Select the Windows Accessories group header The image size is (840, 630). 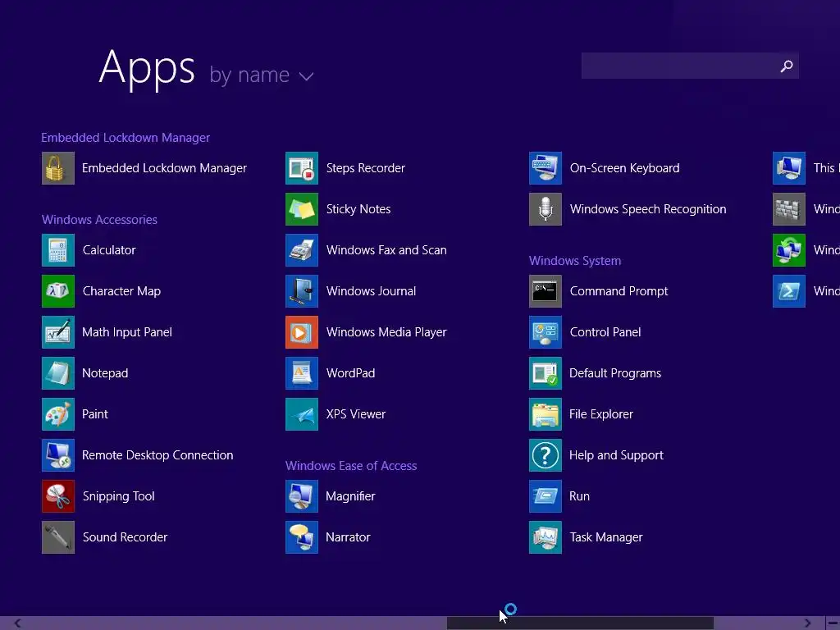(x=99, y=220)
